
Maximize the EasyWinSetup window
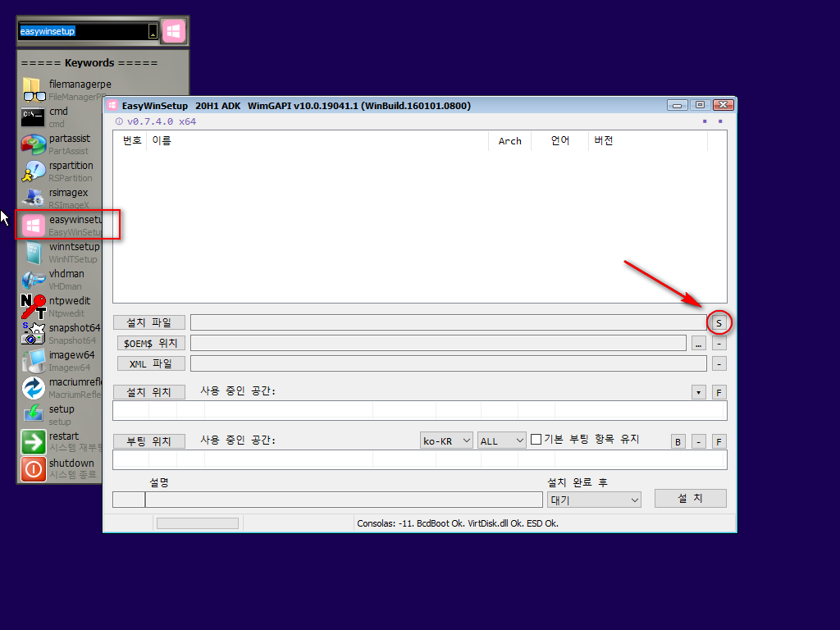pos(700,105)
